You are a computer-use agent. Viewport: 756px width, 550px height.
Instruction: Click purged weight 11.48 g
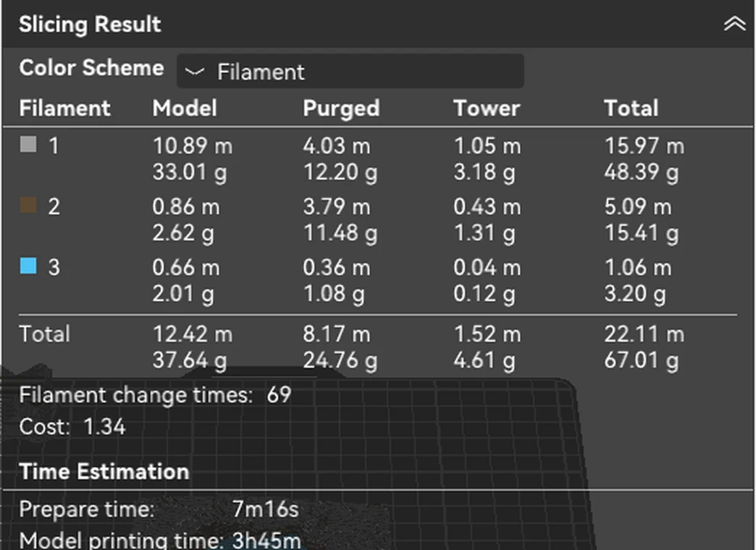[340, 233]
